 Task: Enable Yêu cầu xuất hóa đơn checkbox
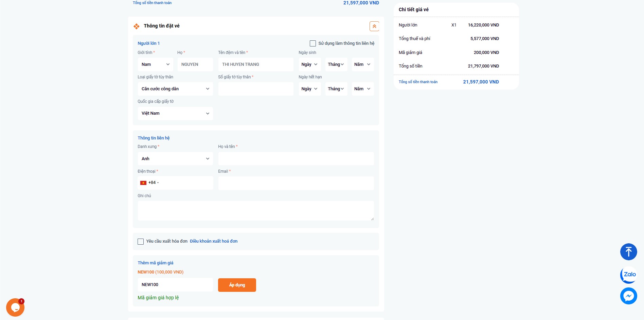[x=141, y=242]
